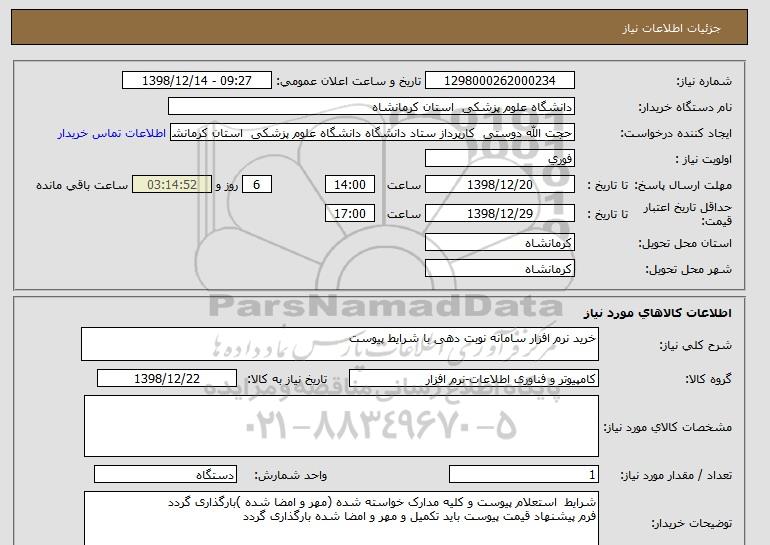Click response deadline date 1398/12/20
Viewport: 770px width, 545px height.
[x=499, y=185]
